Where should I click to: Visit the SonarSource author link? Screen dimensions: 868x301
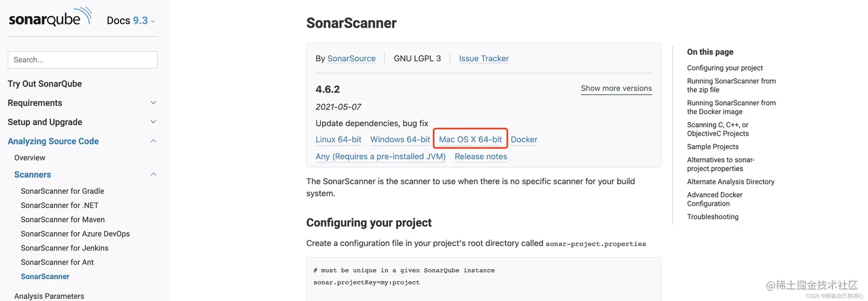[351, 58]
